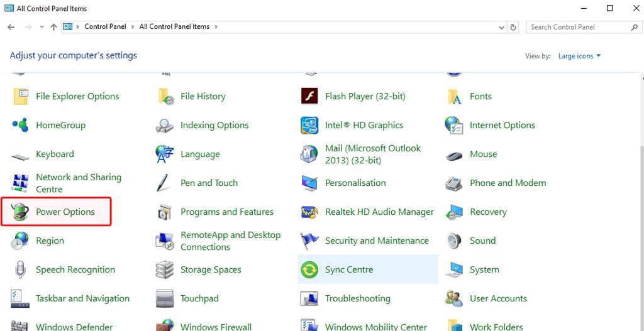Open the Touchpad icon
Viewport: 644px width, 331px height.
[165, 299]
